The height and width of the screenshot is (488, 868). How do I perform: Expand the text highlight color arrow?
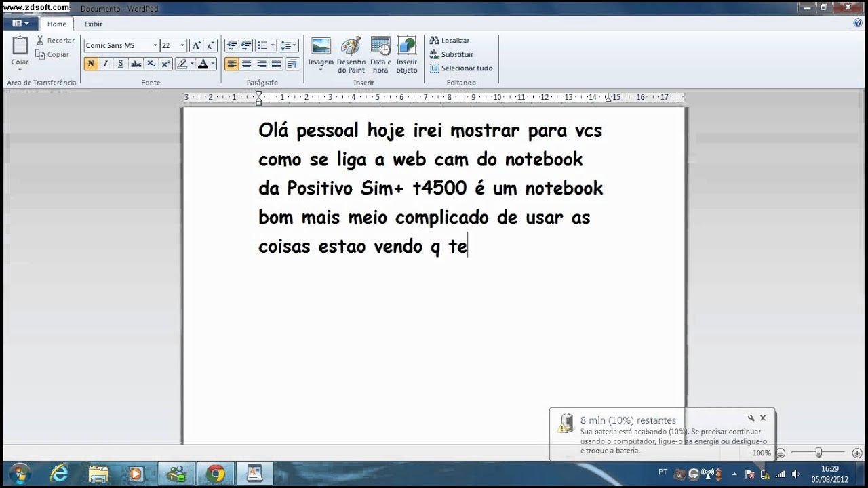(192, 64)
